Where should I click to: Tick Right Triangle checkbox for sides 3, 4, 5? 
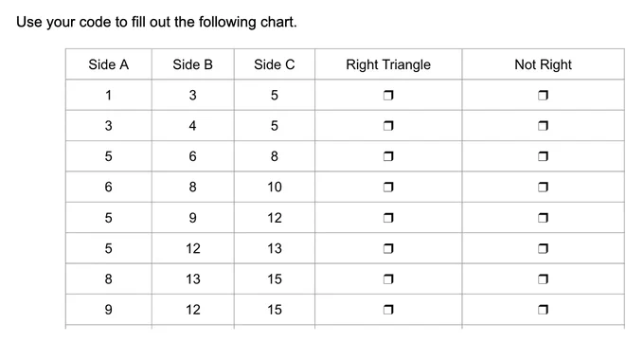tap(388, 126)
